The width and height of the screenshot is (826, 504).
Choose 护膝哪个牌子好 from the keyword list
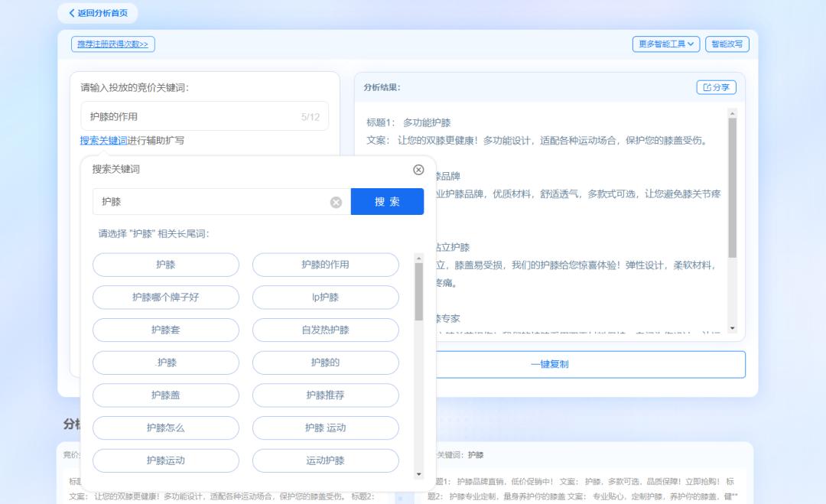166,298
